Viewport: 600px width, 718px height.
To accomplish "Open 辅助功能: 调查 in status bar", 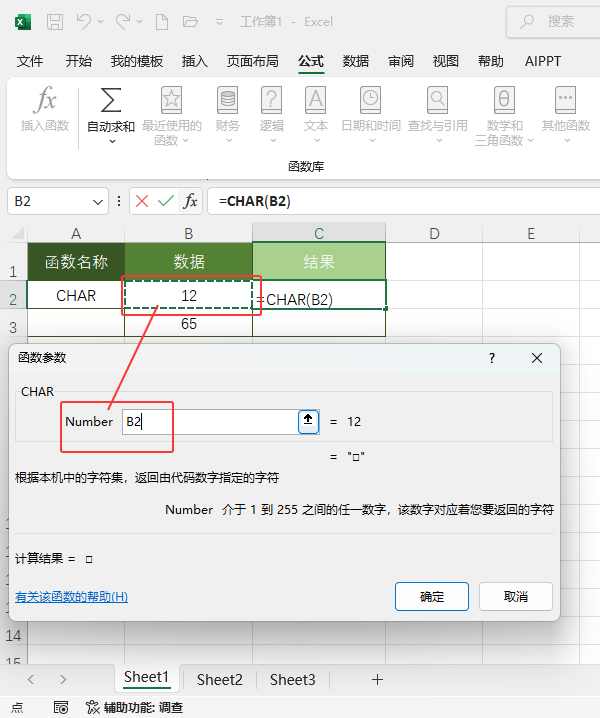I will click(x=135, y=707).
